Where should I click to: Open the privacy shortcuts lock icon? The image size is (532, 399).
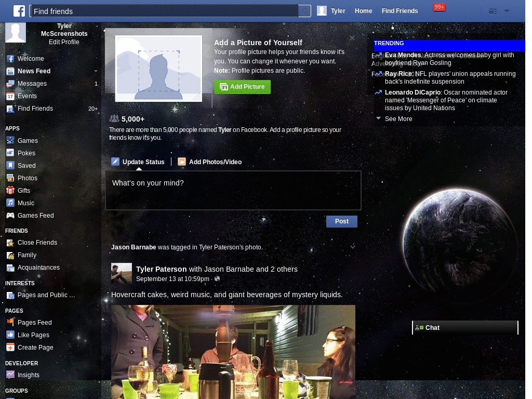click(x=493, y=11)
